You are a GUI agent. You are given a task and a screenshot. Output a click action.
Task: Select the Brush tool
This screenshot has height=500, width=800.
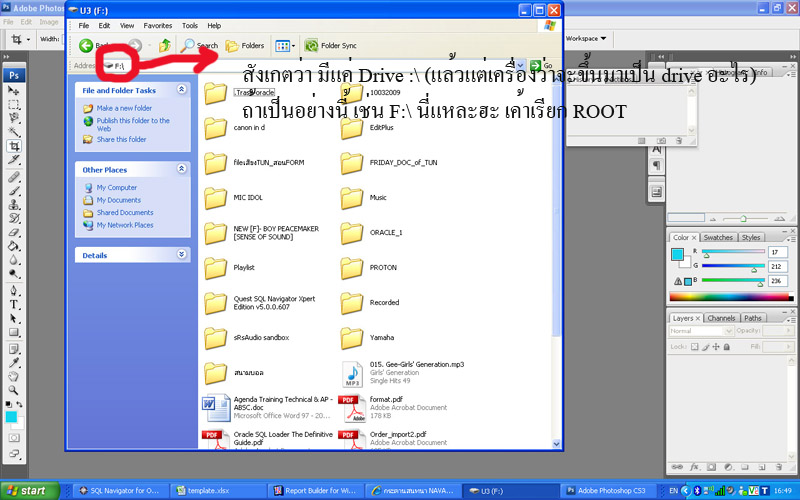click(x=14, y=191)
